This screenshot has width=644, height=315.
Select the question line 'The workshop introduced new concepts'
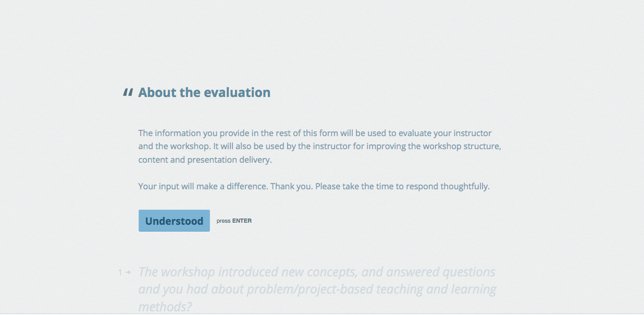[x=317, y=272]
